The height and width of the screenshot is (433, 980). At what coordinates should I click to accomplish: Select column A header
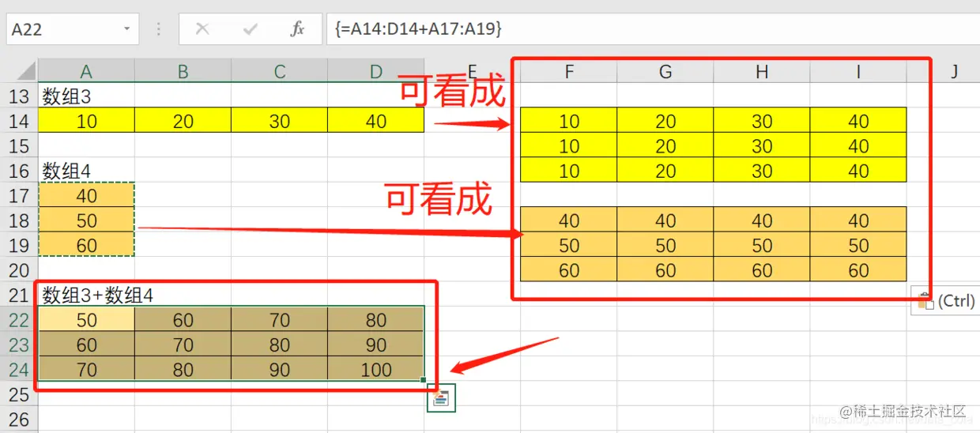click(x=86, y=72)
